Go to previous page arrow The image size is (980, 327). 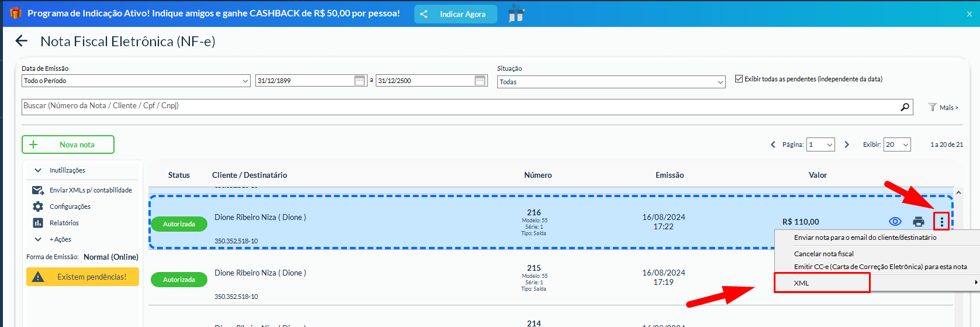point(773,144)
